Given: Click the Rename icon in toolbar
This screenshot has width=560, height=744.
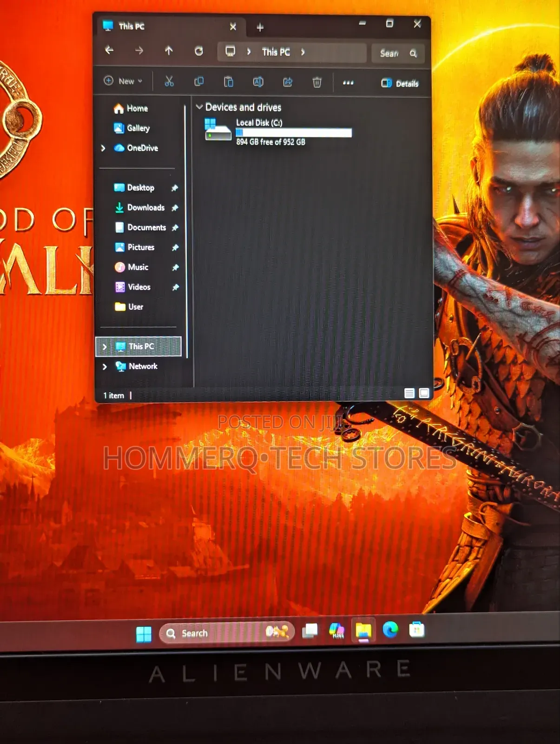Looking at the screenshot, I should click(258, 82).
